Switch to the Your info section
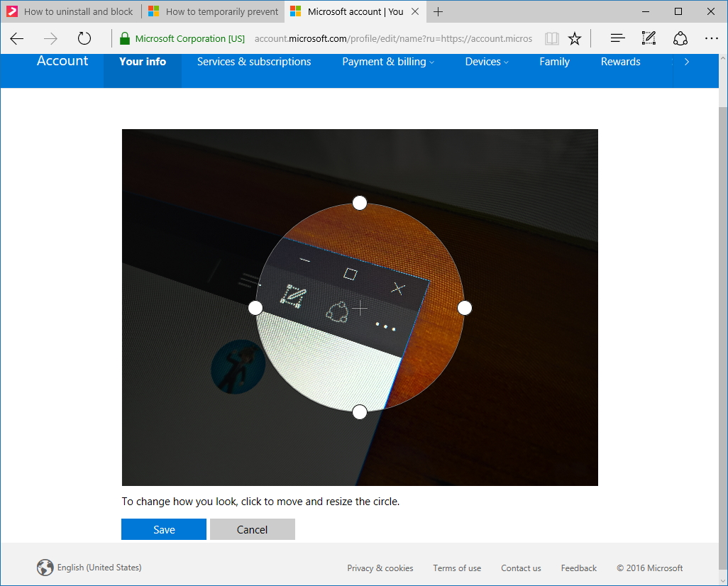Screen dimensions: 728x586 (x=142, y=62)
